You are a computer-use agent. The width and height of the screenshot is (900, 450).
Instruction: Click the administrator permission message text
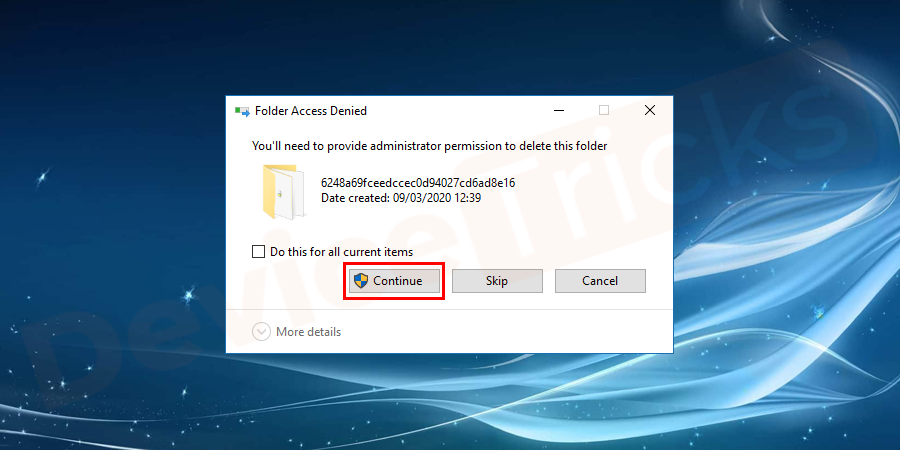(x=429, y=146)
